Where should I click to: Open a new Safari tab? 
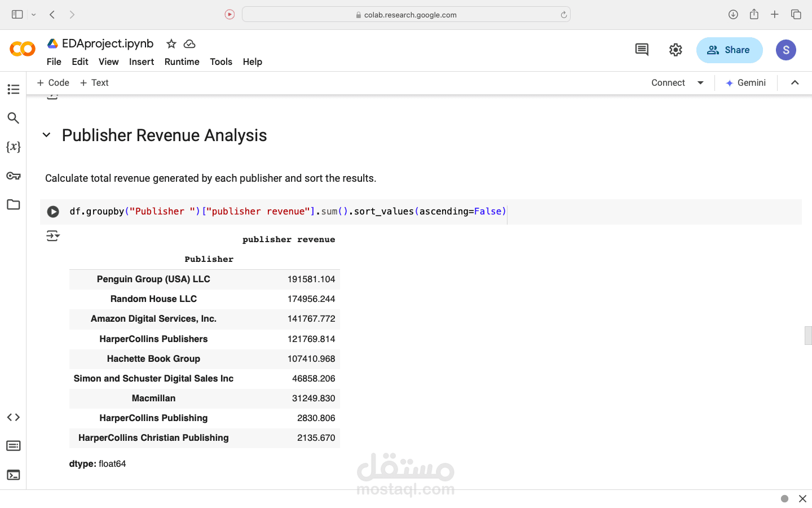pyautogui.click(x=775, y=15)
